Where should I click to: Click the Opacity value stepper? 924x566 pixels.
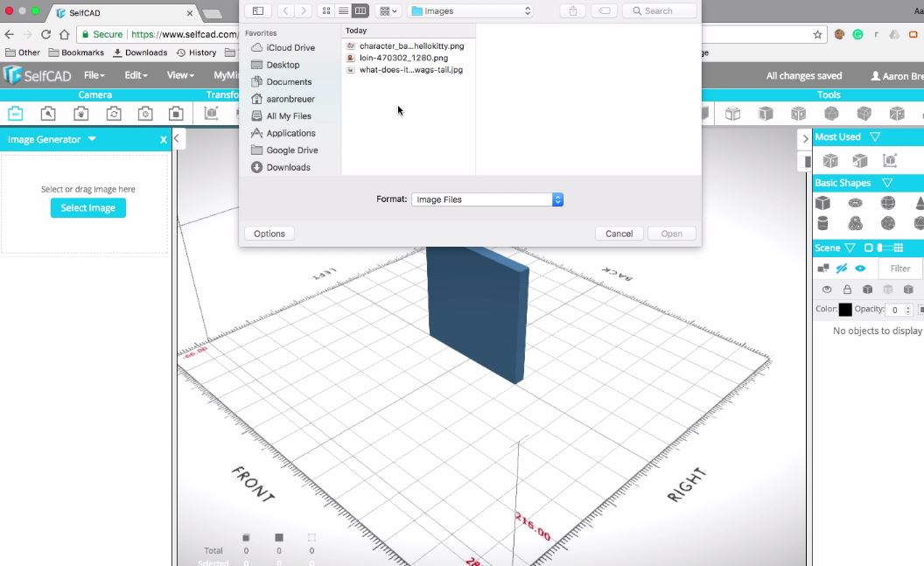tap(907, 310)
